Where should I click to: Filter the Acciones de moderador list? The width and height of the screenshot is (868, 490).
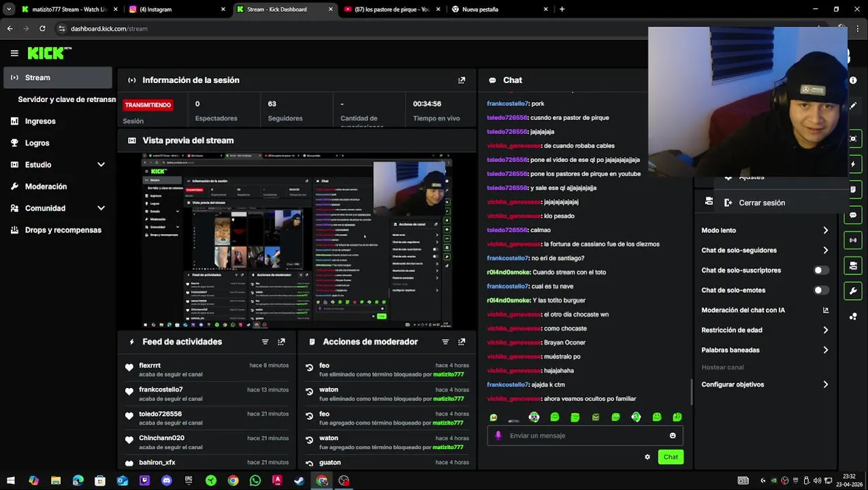[x=445, y=342]
